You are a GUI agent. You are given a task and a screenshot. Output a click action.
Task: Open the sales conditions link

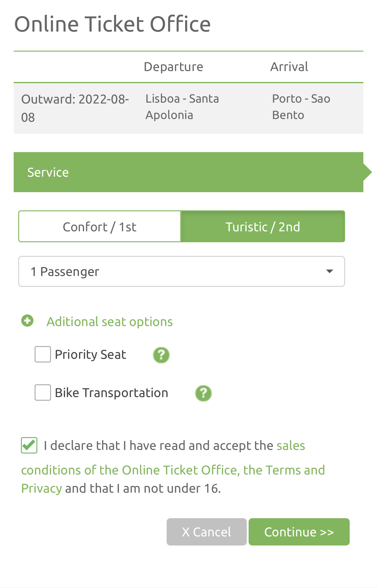click(x=290, y=446)
